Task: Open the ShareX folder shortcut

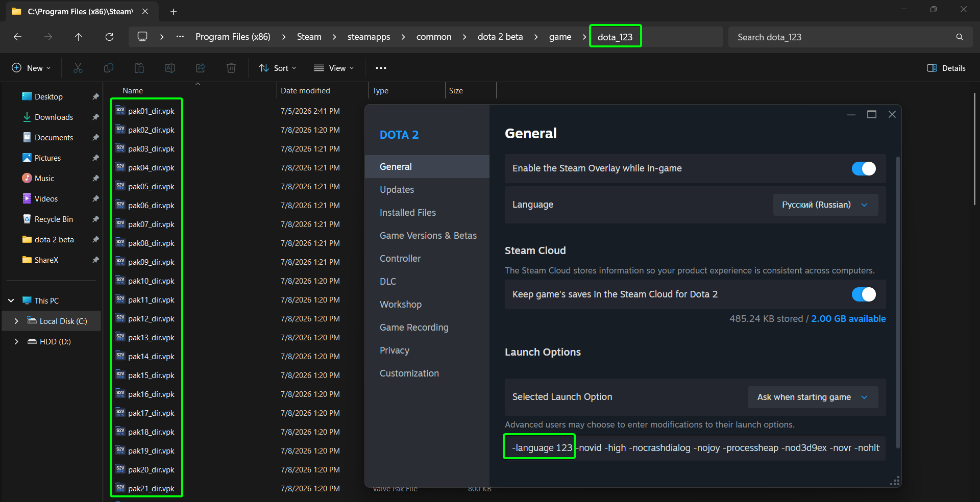Action: [x=46, y=260]
